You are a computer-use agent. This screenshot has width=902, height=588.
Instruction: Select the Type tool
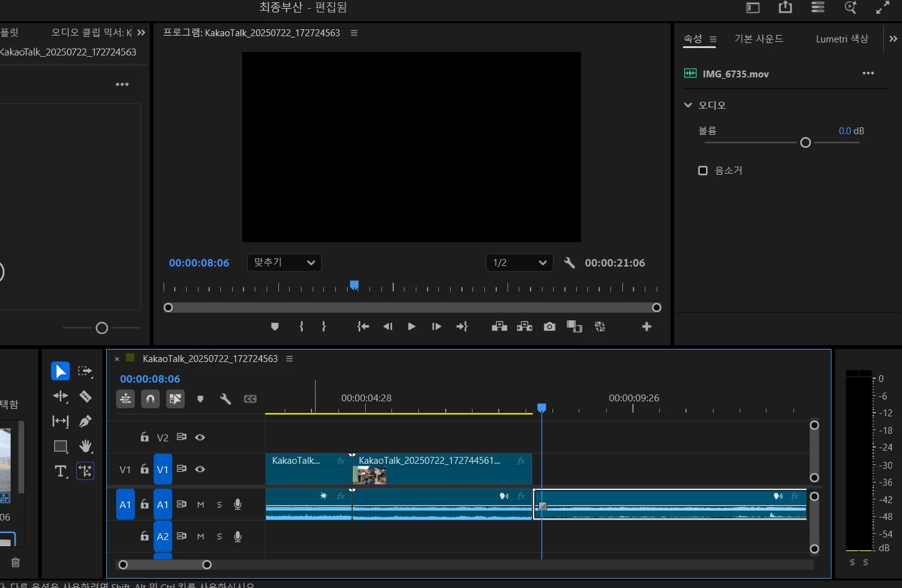[x=61, y=471]
